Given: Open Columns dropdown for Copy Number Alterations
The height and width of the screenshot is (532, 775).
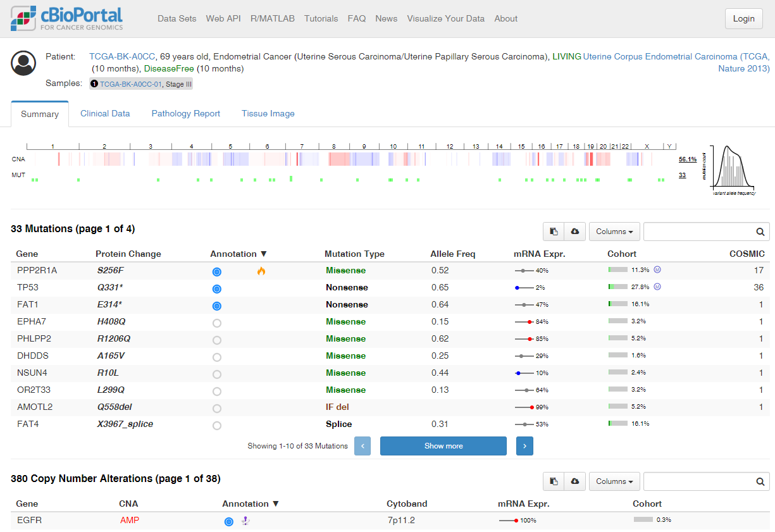Looking at the screenshot, I should pos(614,481).
